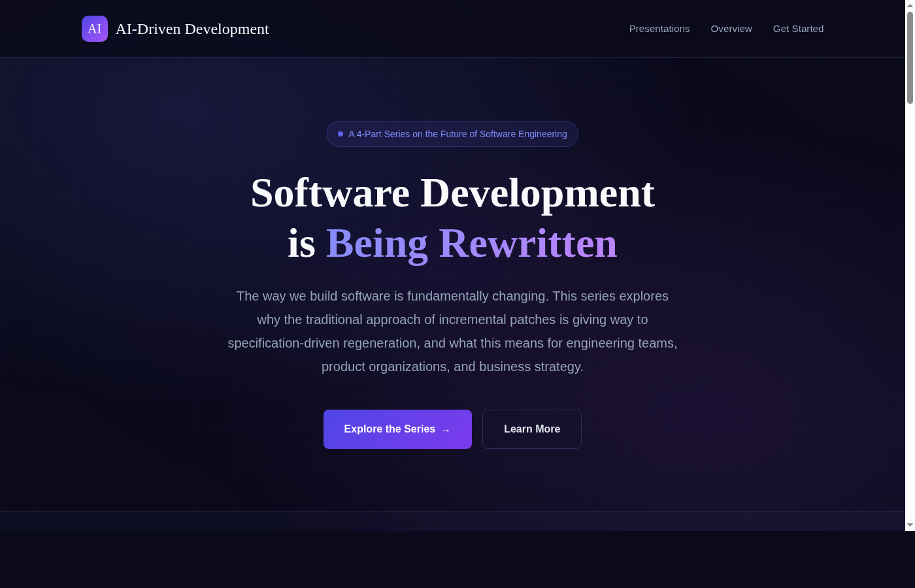Image resolution: width=915 pixels, height=588 pixels.
Task: Click the blue dot in the series badge
Action: [x=341, y=134]
